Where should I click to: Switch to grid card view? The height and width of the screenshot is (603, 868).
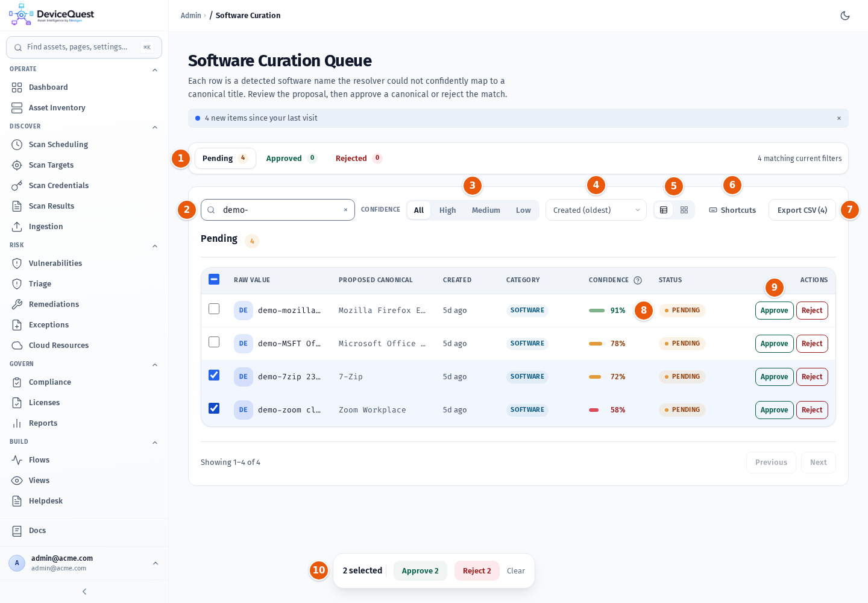[x=684, y=210]
